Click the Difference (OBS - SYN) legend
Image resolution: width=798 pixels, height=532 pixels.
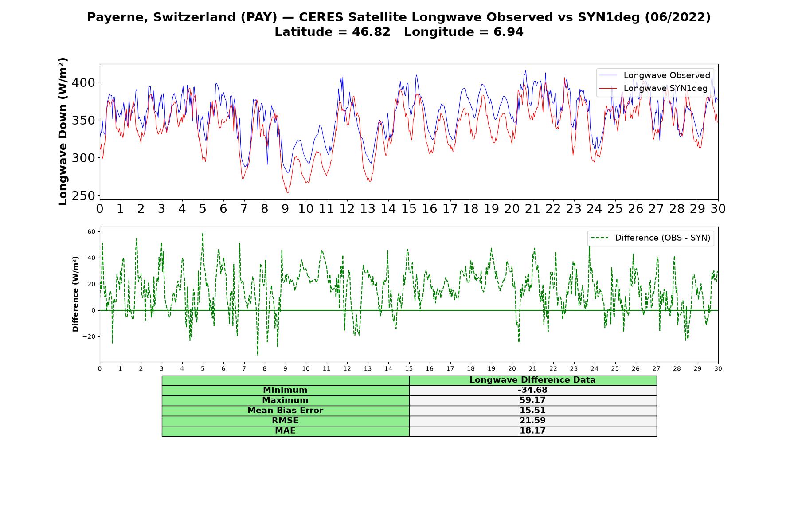tap(651, 238)
